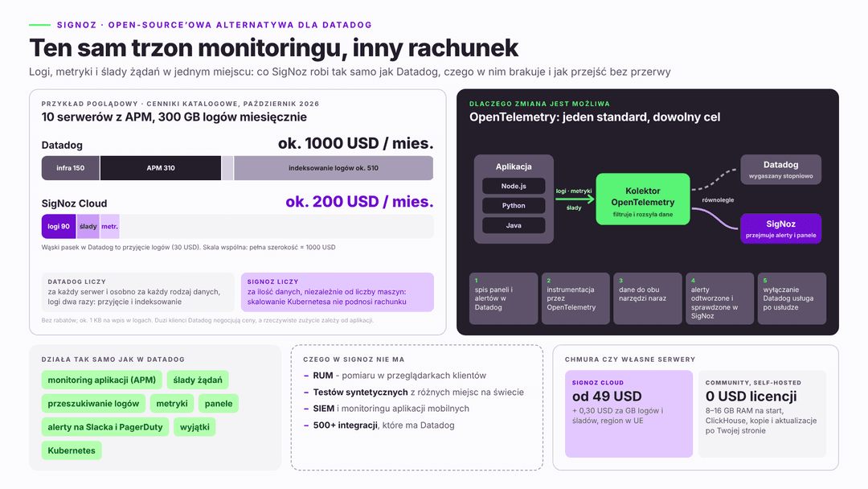Click the Node.js box in Aplikacja
The image size is (868, 489).
tap(514, 186)
